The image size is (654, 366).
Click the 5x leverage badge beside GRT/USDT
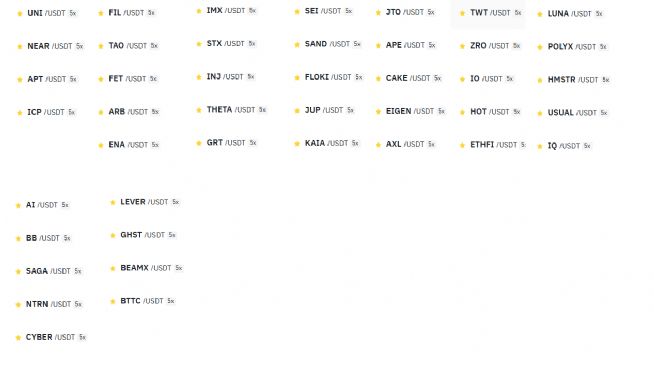point(253,143)
